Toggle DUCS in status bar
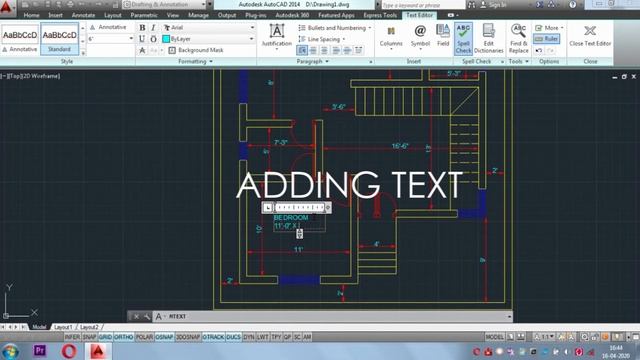The width and height of the screenshot is (640, 360). pos(233,337)
